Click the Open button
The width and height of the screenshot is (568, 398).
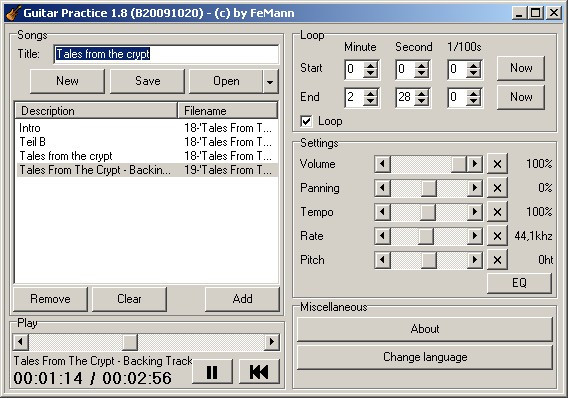pyautogui.click(x=226, y=81)
